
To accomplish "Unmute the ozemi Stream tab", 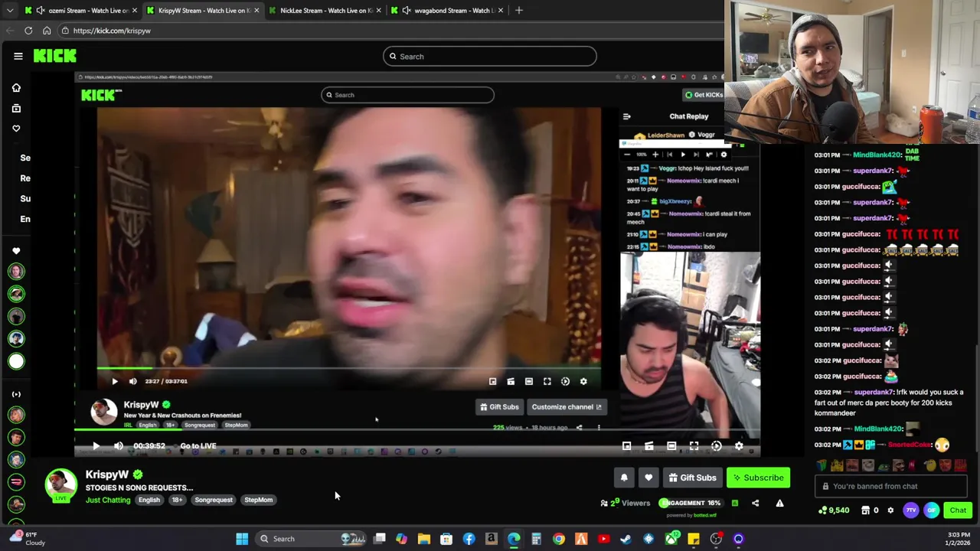I will point(40,10).
